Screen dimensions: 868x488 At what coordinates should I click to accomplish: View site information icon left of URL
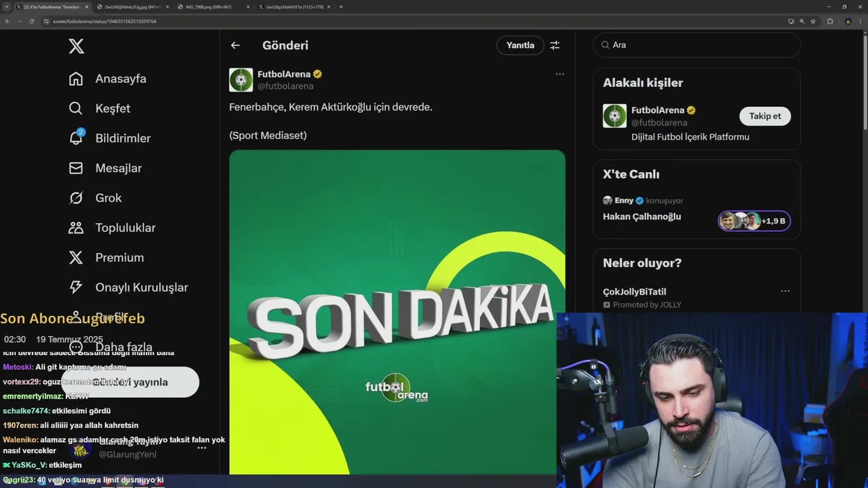point(47,21)
